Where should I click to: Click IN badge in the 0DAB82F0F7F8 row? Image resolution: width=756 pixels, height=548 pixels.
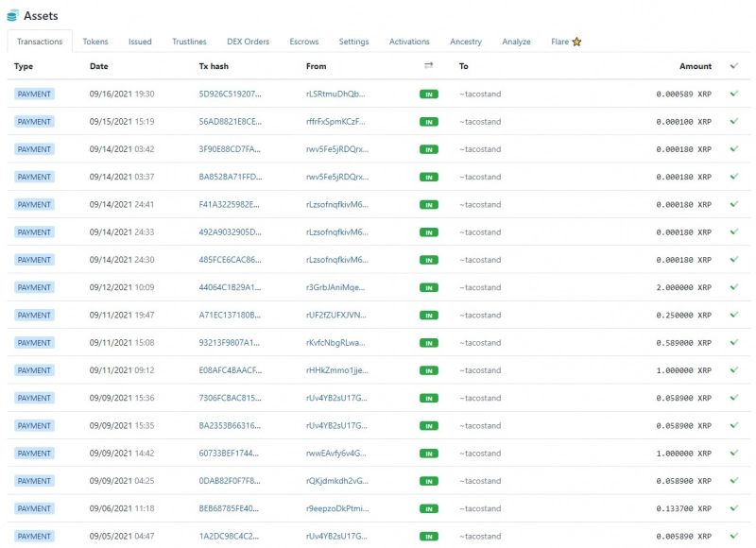429,482
